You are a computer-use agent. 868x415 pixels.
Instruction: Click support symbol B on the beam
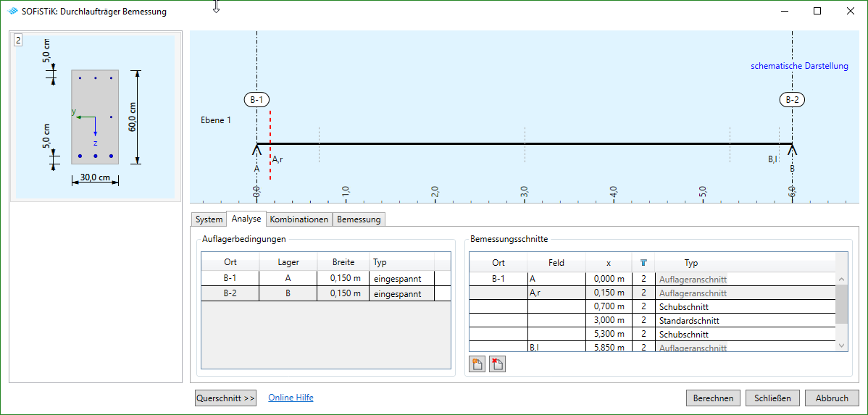[x=792, y=150]
